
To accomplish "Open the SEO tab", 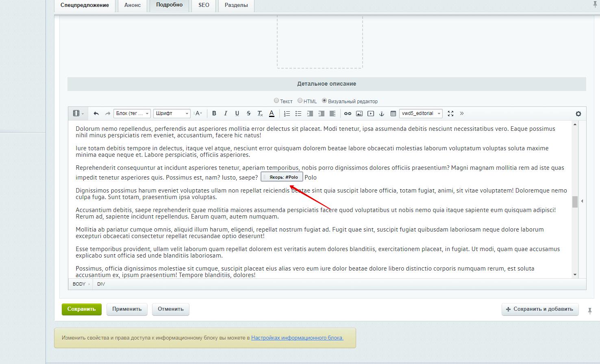I will click(x=204, y=5).
